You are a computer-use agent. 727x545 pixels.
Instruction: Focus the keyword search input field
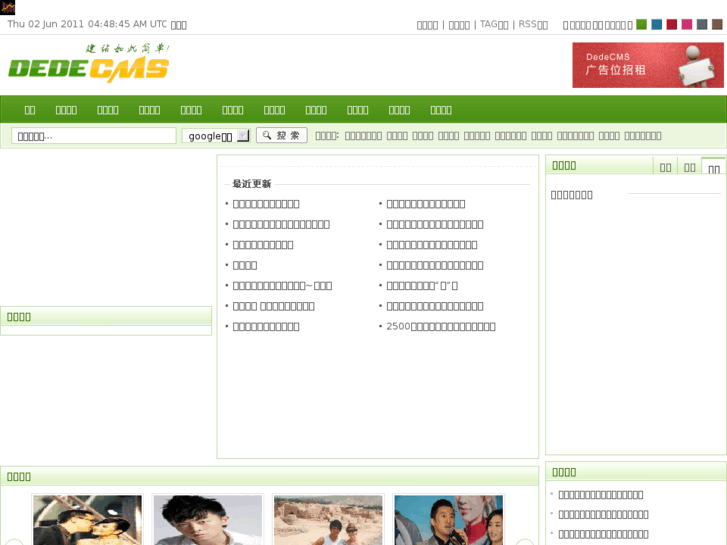click(x=94, y=136)
